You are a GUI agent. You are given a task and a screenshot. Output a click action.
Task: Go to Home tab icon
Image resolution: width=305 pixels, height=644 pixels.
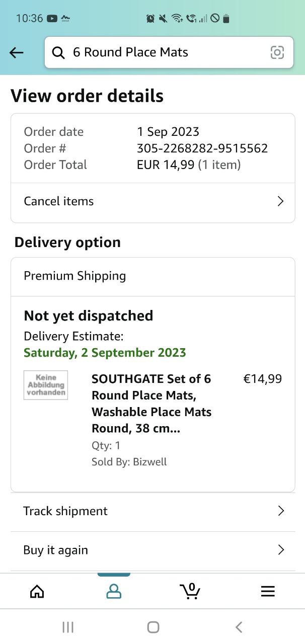tap(37, 591)
